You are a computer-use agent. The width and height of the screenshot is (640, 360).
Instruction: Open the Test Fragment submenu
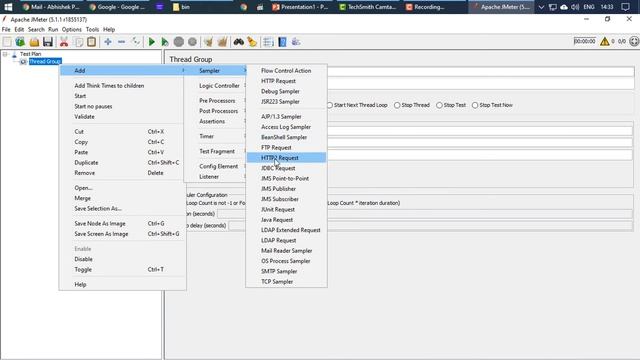[215, 151]
